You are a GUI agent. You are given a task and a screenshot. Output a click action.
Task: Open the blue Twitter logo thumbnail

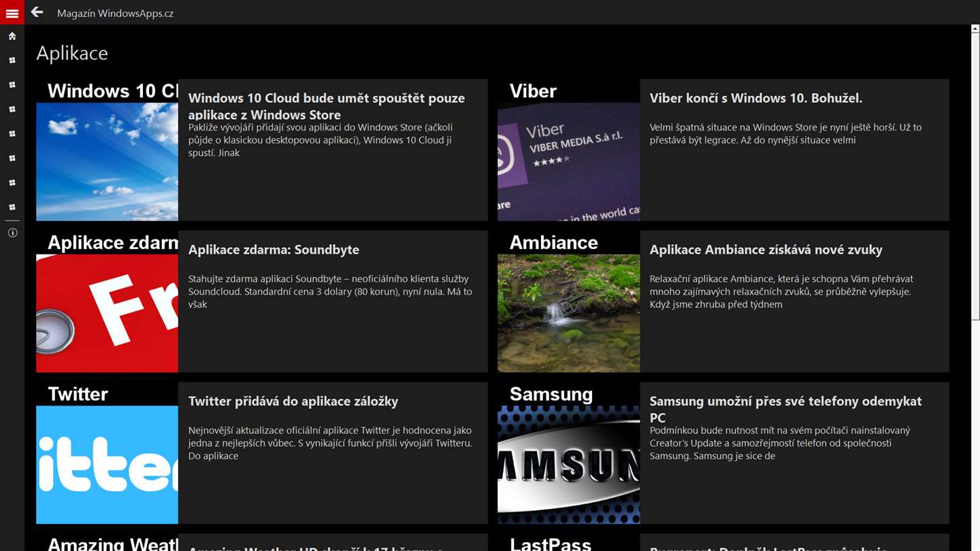pyautogui.click(x=107, y=465)
